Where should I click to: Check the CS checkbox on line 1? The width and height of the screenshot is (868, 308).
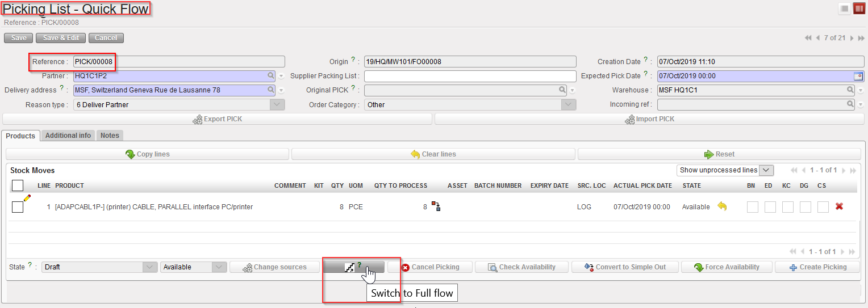click(823, 207)
